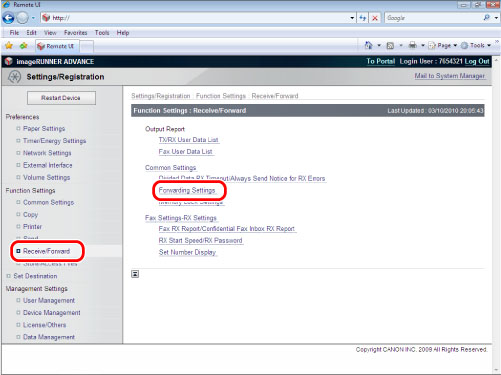The width and height of the screenshot is (501, 375).
Task: Click the red Stop loading icon
Action: [375, 18]
